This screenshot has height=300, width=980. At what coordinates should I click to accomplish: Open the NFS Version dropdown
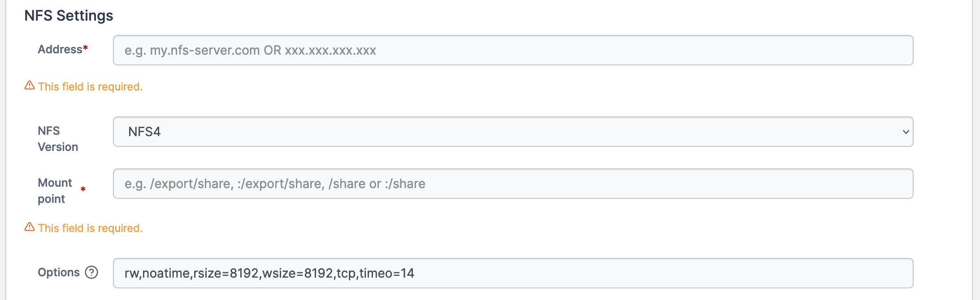[x=513, y=131]
